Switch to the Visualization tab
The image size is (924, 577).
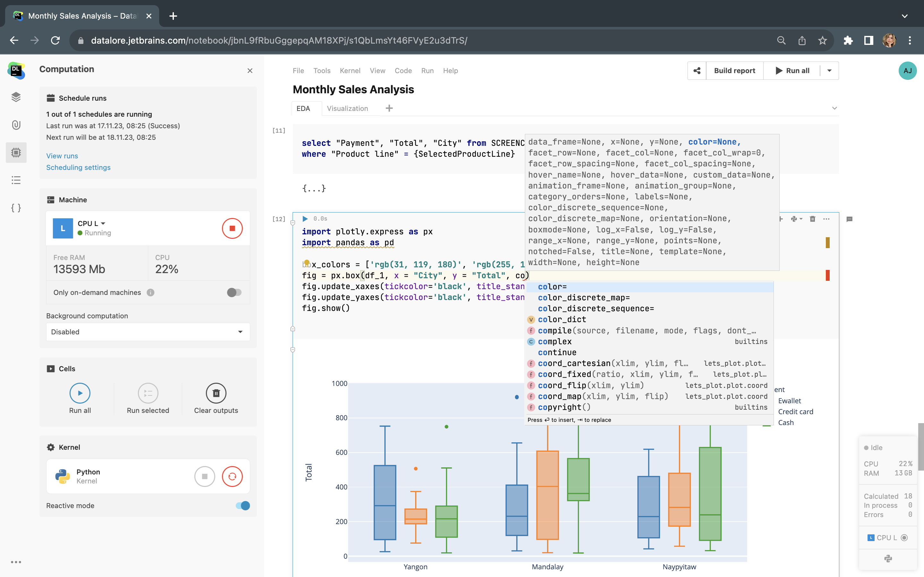pos(347,108)
